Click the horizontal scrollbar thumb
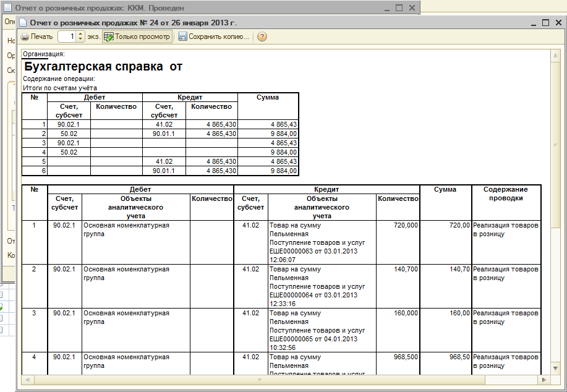Image resolution: width=567 pixels, height=392 pixels. (259, 380)
